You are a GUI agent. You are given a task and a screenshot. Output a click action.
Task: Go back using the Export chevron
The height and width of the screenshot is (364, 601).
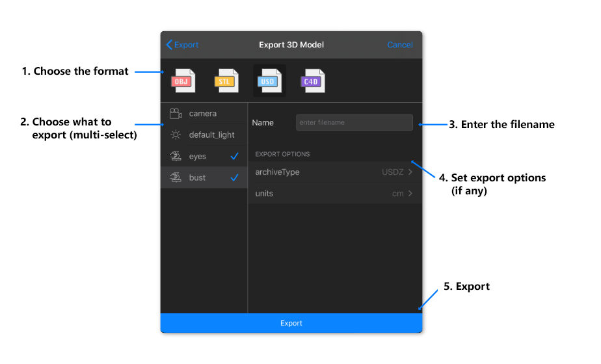[x=169, y=44]
